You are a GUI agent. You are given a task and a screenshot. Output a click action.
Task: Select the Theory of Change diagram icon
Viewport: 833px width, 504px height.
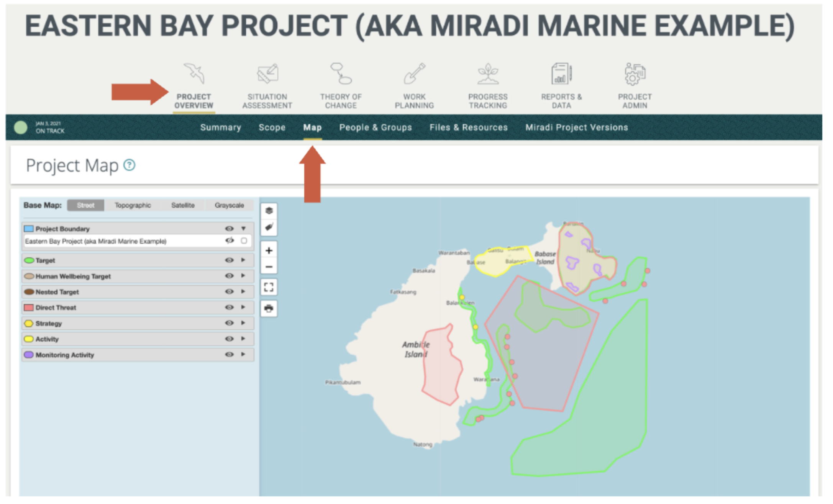click(x=341, y=74)
